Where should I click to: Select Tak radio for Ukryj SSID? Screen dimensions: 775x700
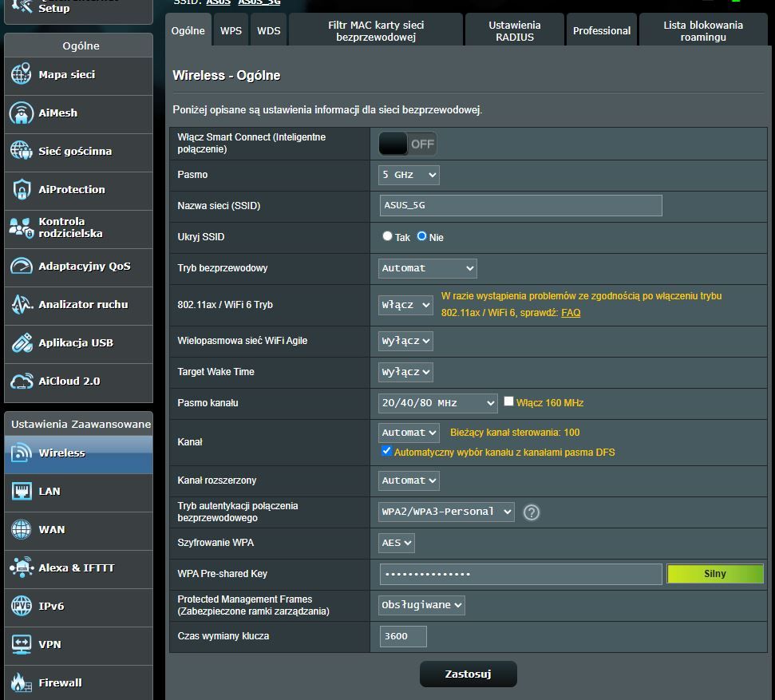[387, 236]
